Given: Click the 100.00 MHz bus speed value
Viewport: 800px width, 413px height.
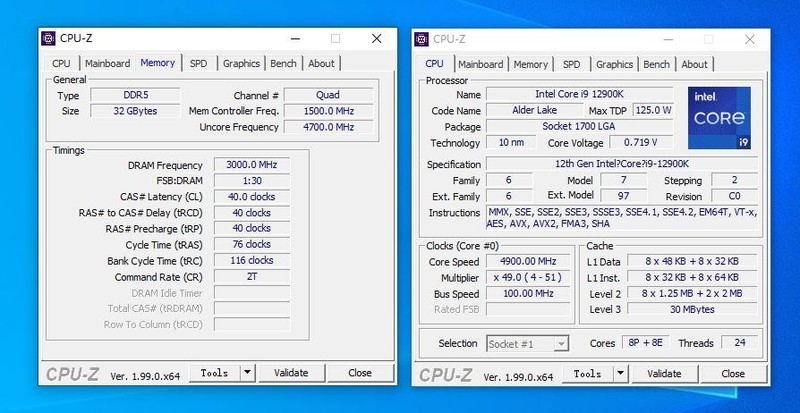Looking at the screenshot, I should [528, 294].
